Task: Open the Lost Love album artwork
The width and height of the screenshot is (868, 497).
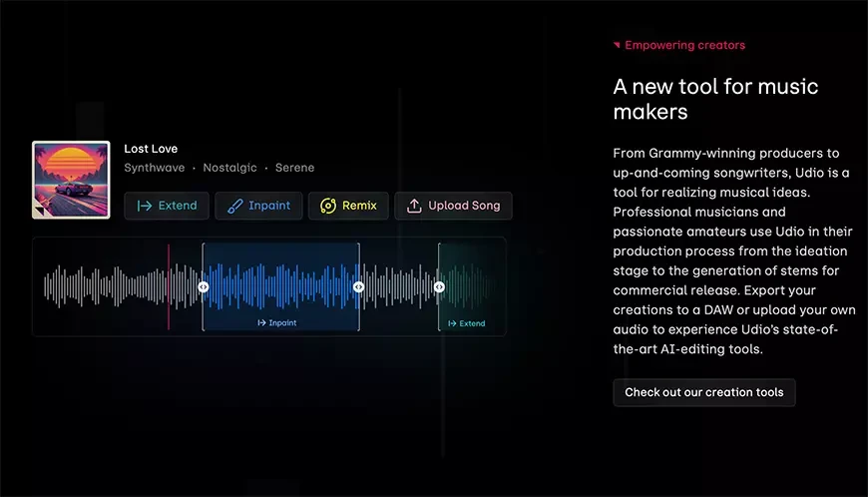Action: click(x=71, y=180)
